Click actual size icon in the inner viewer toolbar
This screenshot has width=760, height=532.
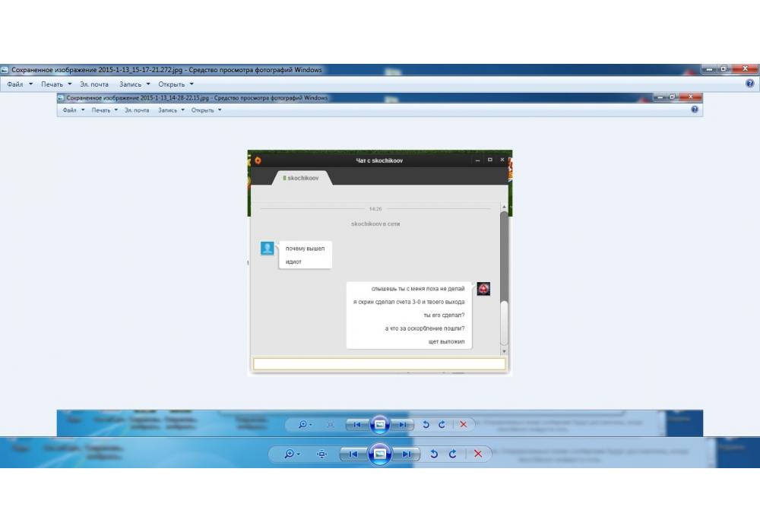tap(330, 425)
